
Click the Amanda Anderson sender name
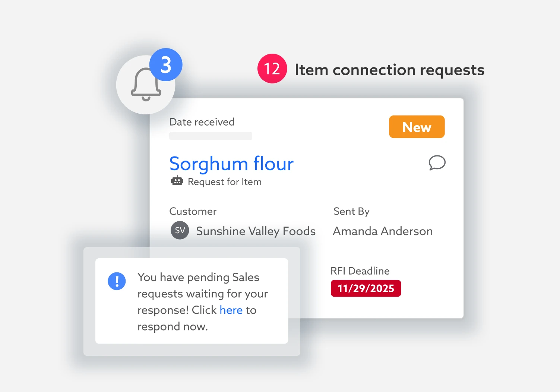(x=383, y=231)
